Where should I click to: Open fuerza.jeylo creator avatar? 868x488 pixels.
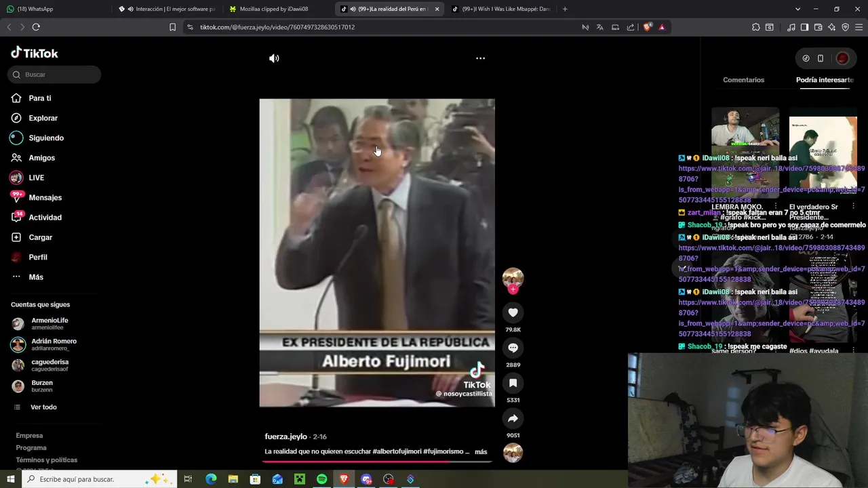click(513, 277)
